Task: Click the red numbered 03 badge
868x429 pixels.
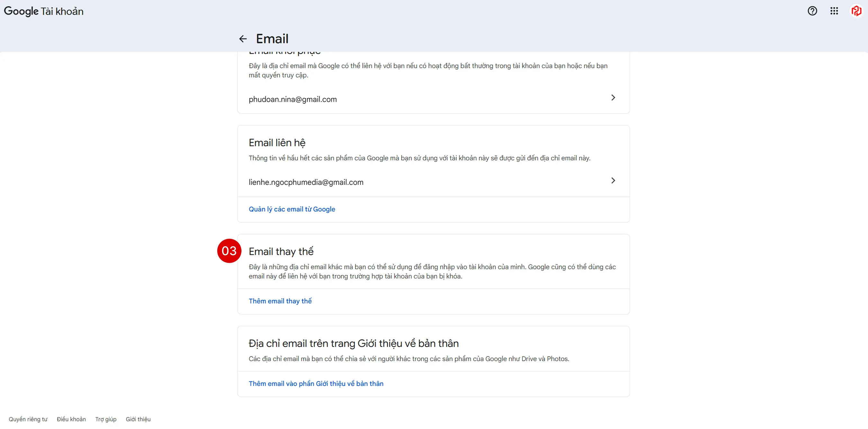Action: (x=229, y=251)
